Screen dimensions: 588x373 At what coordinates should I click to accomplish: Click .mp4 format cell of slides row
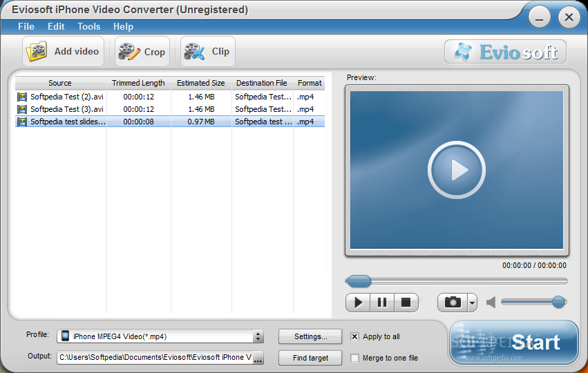pyautogui.click(x=309, y=122)
